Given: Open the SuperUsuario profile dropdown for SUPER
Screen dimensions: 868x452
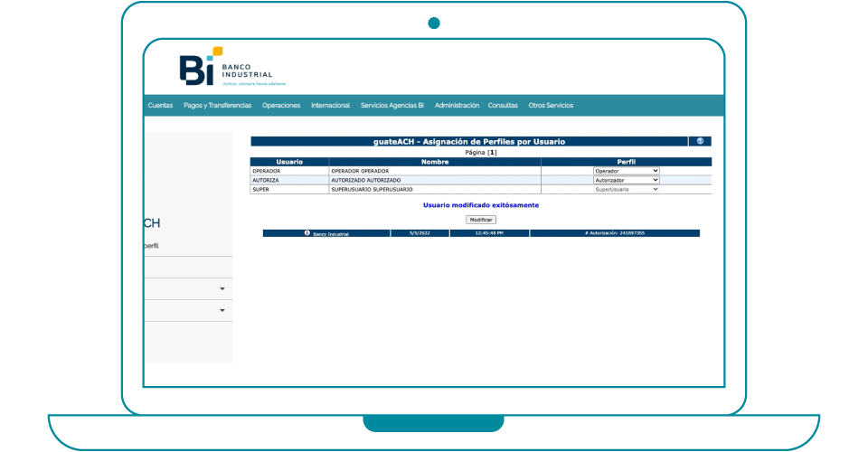Looking at the screenshot, I should coord(626,189).
